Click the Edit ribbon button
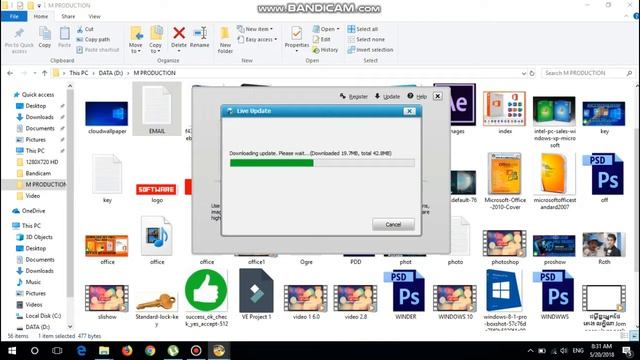Viewport: 640px width, 360px height. click(322, 40)
